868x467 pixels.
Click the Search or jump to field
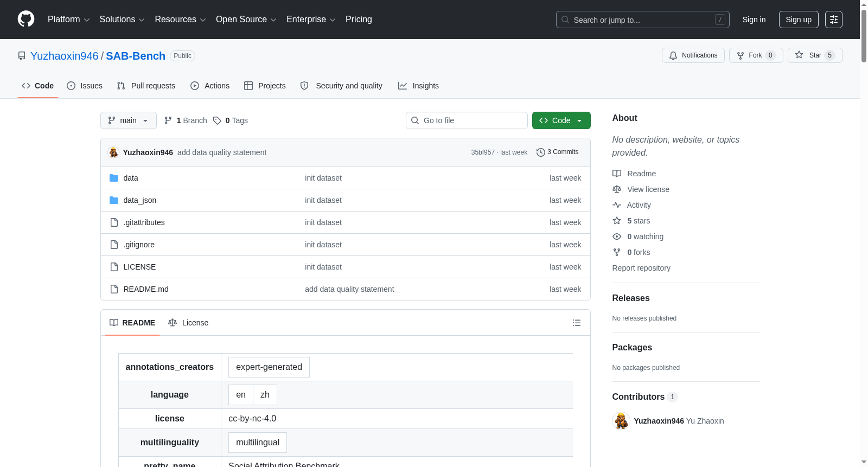point(643,20)
